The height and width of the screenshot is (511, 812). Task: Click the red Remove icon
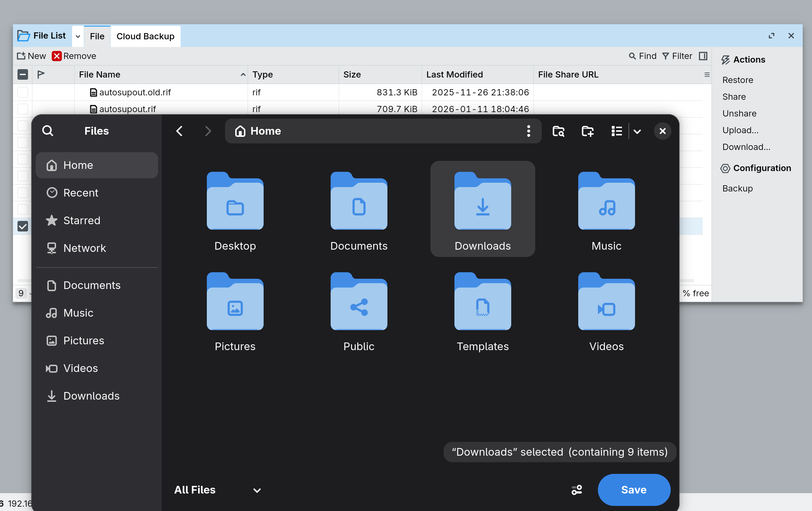click(56, 56)
